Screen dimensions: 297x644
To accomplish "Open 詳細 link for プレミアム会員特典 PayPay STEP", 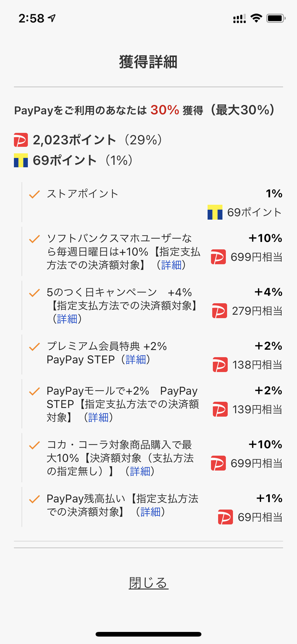I will click(136, 360).
